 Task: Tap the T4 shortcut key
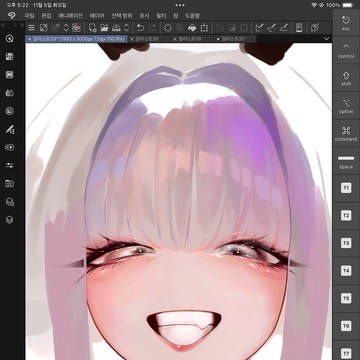click(x=346, y=271)
